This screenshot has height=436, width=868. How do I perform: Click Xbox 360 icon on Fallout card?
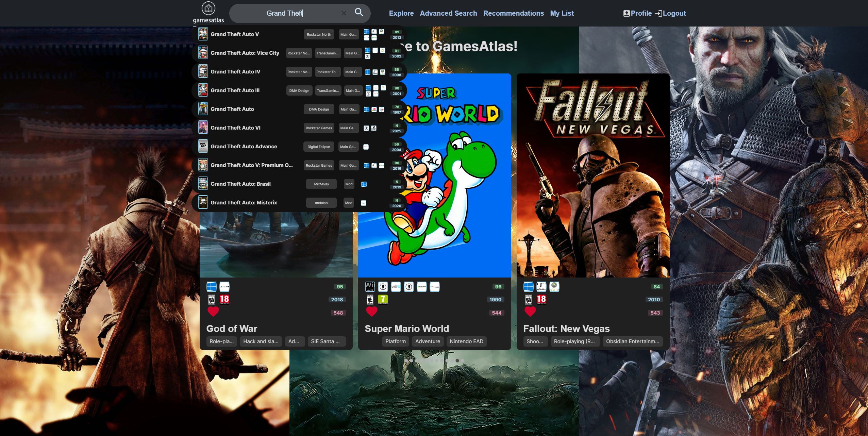coord(554,287)
